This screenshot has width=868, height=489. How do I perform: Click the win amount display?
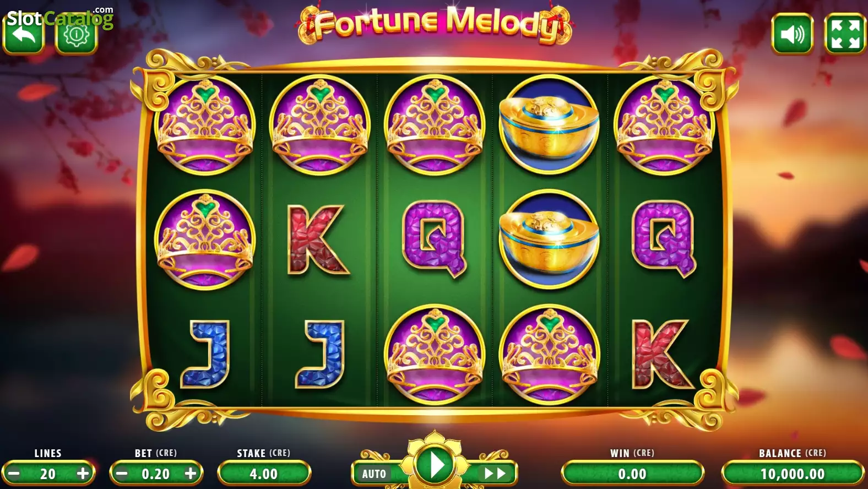pos(632,474)
